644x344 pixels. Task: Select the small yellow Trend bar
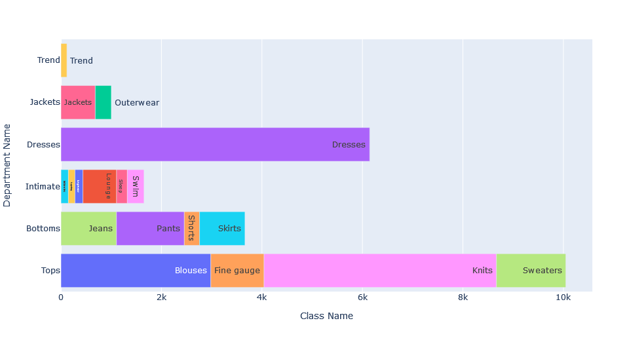coord(64,60)
